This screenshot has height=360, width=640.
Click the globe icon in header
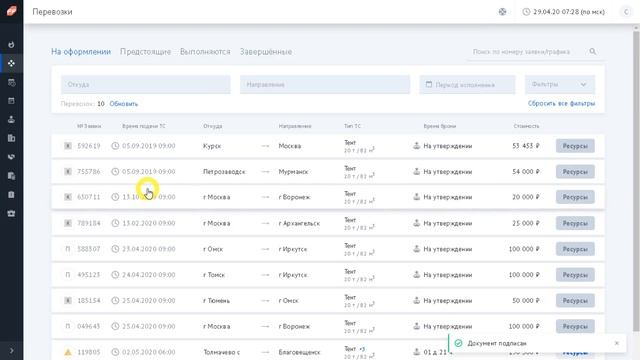pyautogui.click(x=502, y=12)
